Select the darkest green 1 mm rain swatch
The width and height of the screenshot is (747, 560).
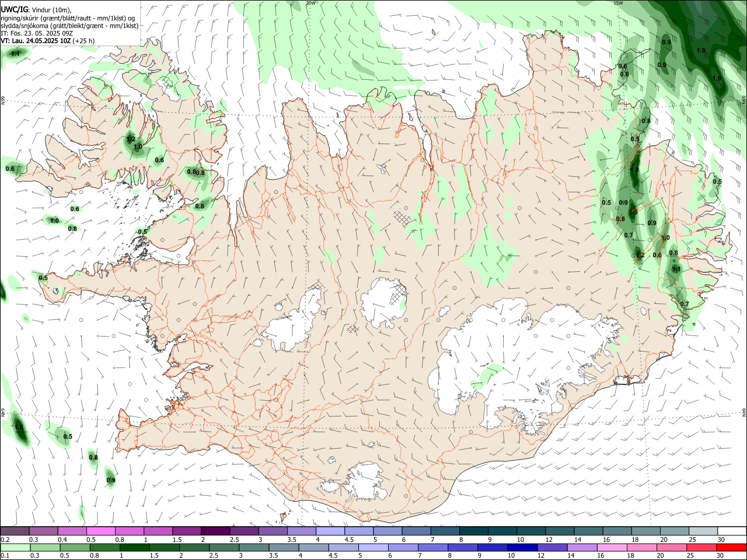(135, 548)
